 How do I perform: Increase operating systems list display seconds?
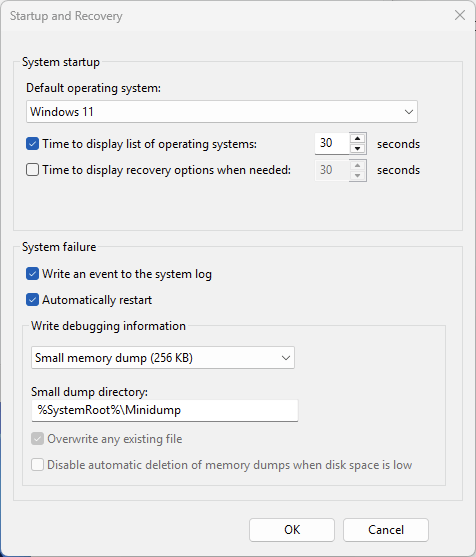[x=358, y=138]
